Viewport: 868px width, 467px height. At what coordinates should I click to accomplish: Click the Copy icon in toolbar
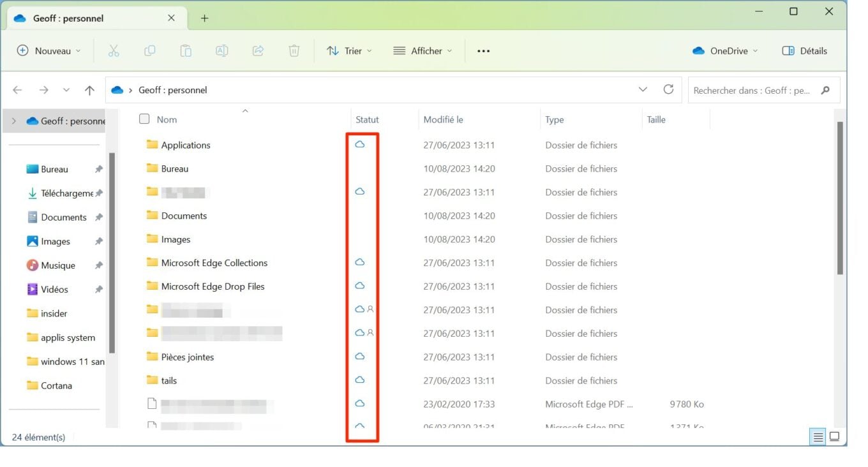pos(150,51)
